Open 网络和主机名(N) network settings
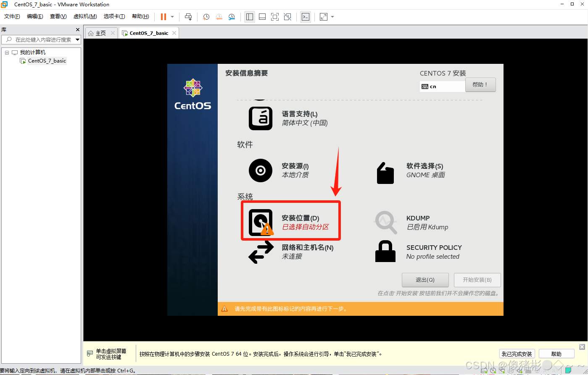This screenshot has width=588, height=375. pyautogui.click(x=291, y=252)
